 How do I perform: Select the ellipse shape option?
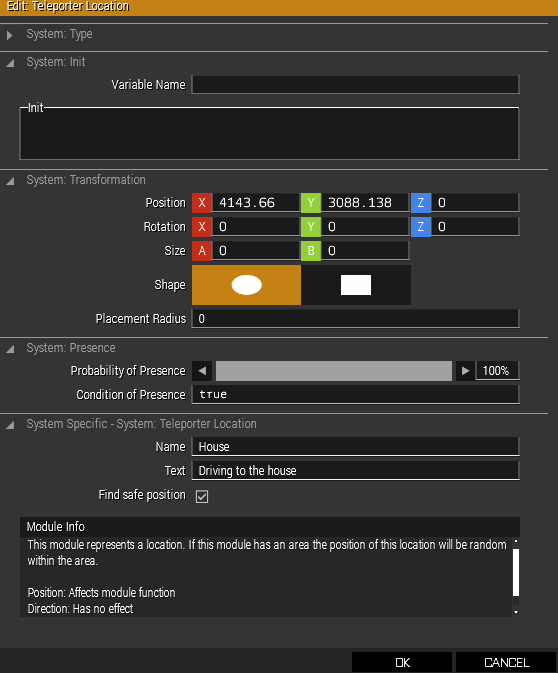246,285
